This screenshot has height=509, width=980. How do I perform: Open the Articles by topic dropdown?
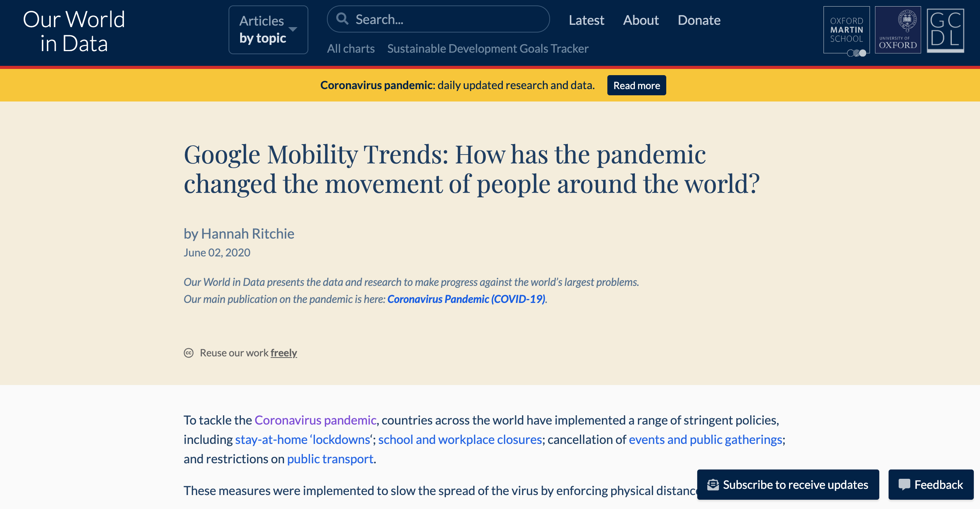[x=268, y=30]
